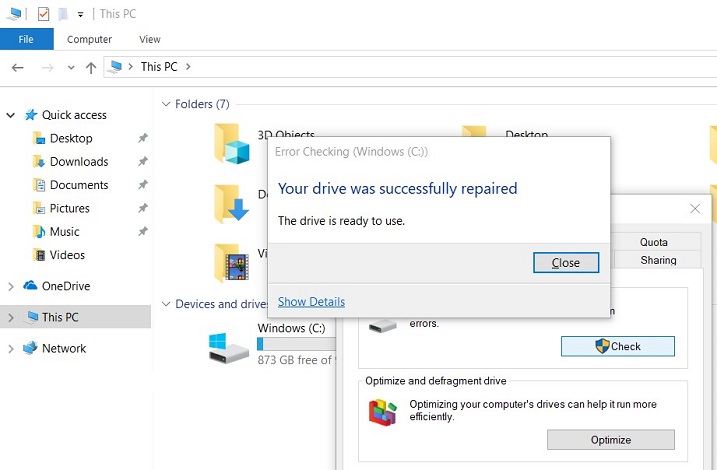Click the pin icon next to Documents
Screen dimensions: 717x470
[143, 184]
